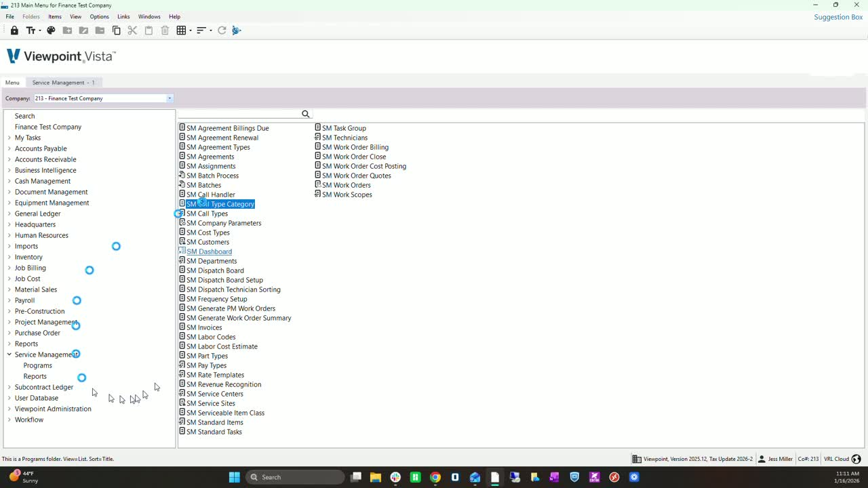868x488 pixels.
Task: Open SM Customers program
Action: point(208,242)
